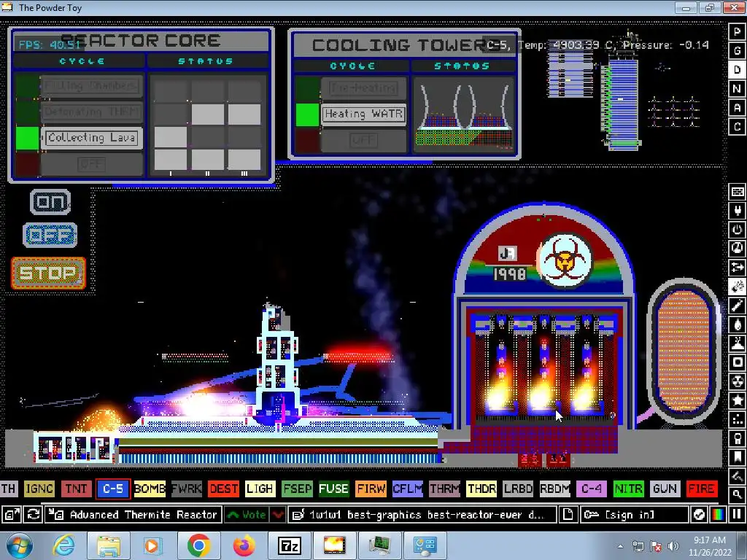This screenshot has width=747, height=560.
Task: Select the TNT element
Action: [76, 489]
